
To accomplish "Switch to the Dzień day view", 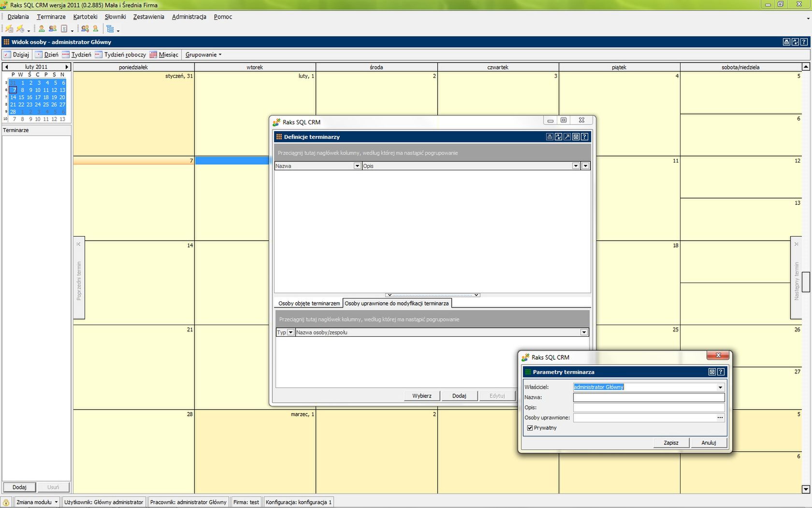I will (x=46, y=55).
